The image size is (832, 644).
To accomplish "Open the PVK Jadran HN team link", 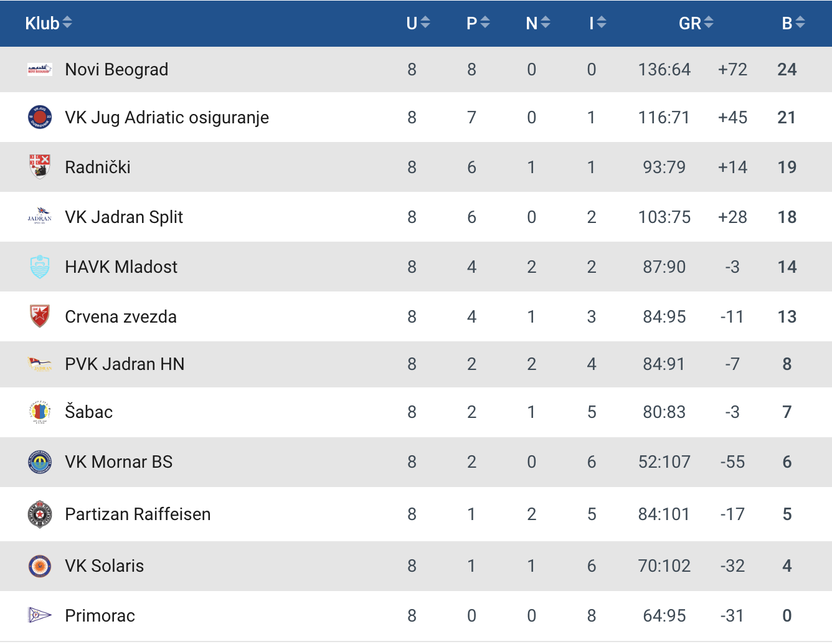I will [125, 364].
